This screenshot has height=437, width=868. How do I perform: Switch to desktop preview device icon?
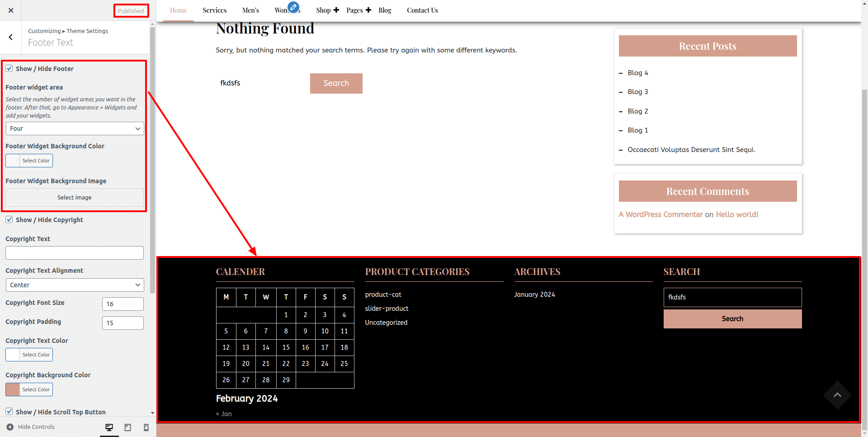(109, 427)
